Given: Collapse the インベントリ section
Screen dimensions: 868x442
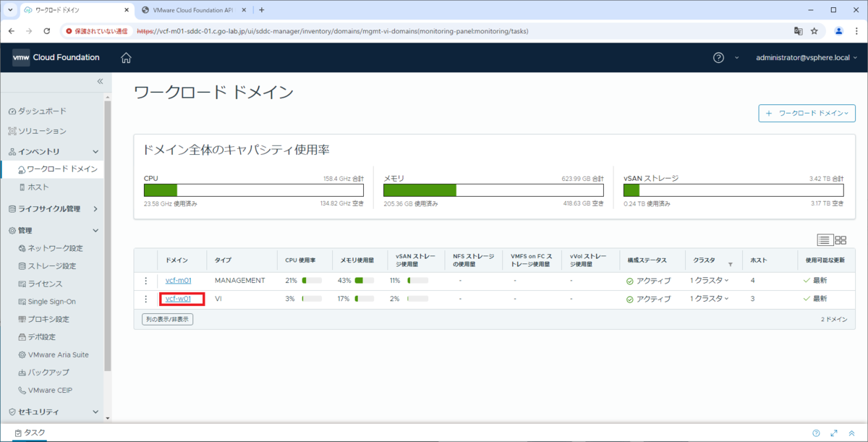Looking at the screenshot, I should point(95,151).
